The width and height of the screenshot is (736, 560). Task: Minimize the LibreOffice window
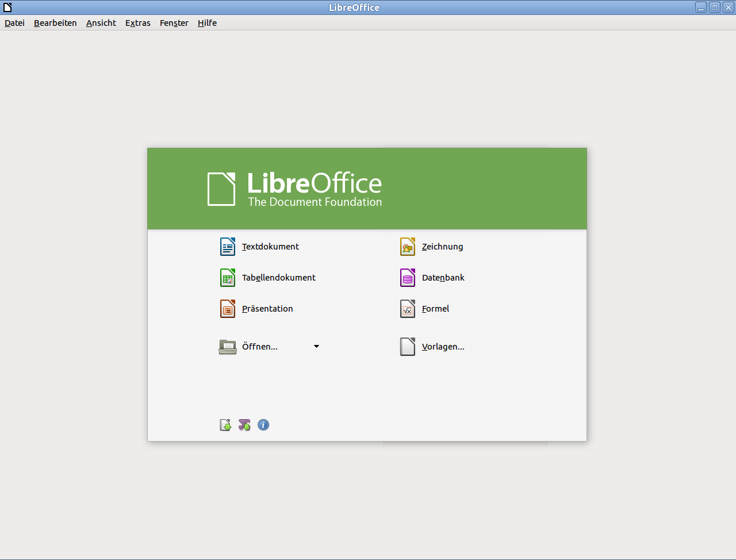[701, 7]
